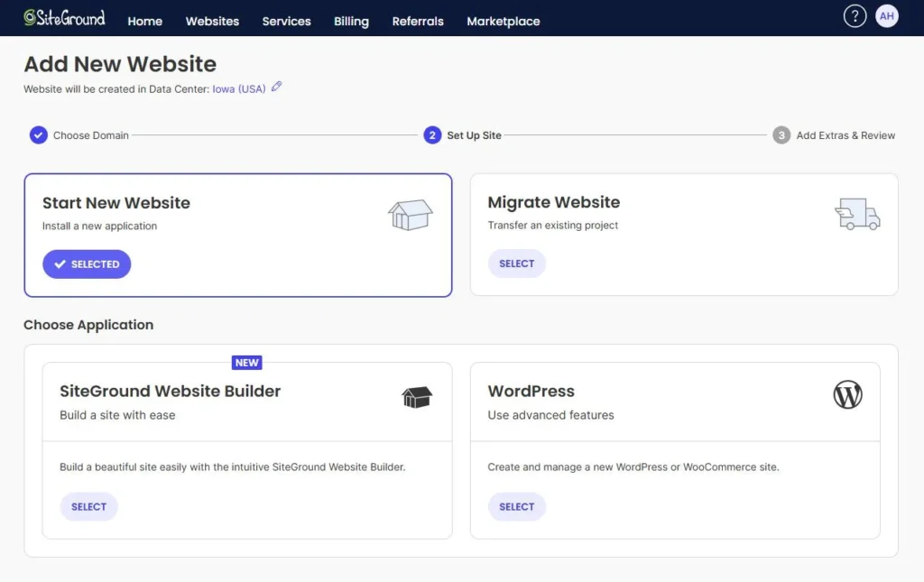Click the WooCommerce site description text

tap(633, 467)
